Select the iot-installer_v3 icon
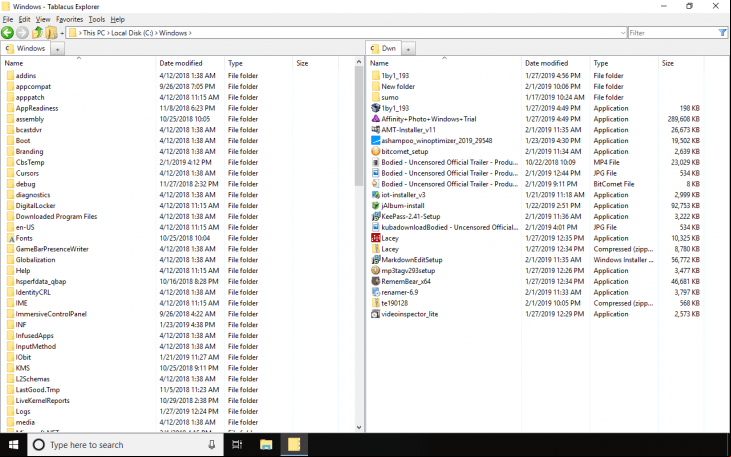This screenshot has width=731, height=457. click(375, 195)
